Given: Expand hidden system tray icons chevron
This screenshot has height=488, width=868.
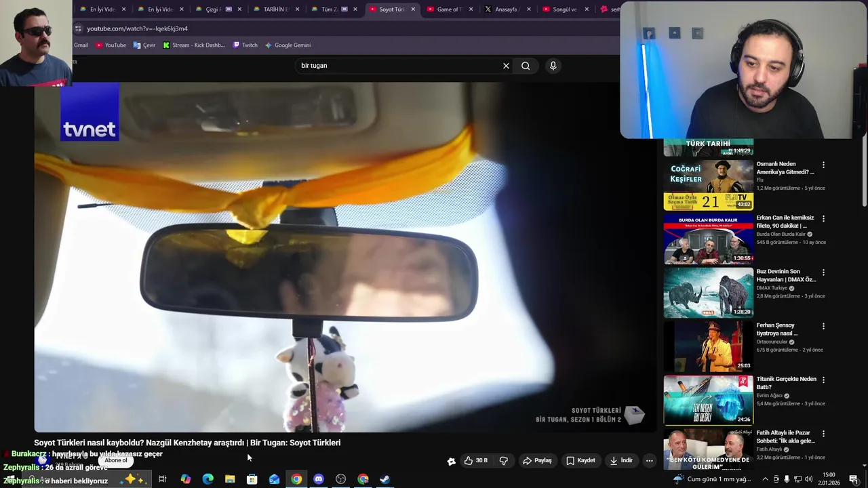Looking at the screenshot, I should (x=765, y=479).
